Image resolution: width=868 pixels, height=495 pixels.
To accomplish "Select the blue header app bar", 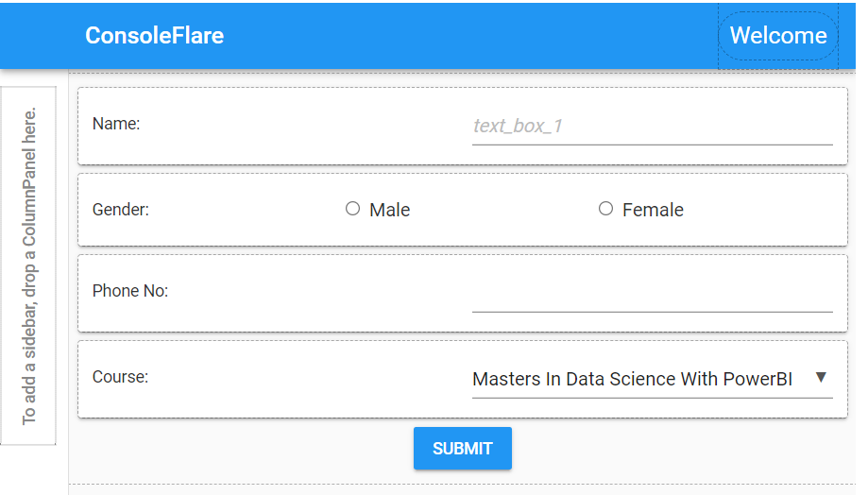I will pos(427,36).
